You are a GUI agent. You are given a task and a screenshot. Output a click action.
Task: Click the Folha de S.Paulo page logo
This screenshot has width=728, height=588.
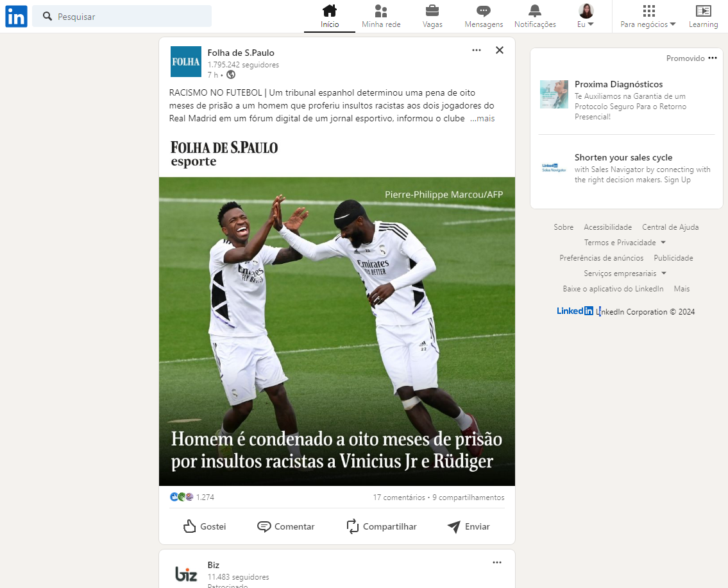(x=186, y=62)
